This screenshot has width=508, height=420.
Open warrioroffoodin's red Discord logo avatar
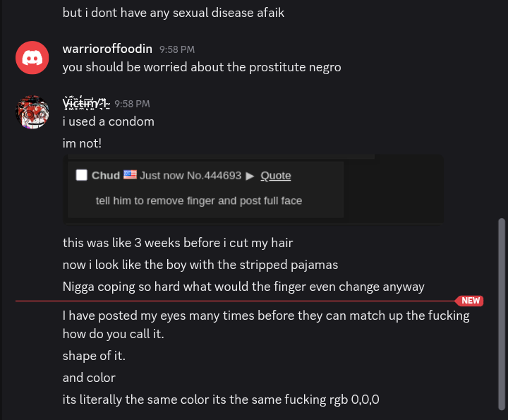click(x=32, y=58)
